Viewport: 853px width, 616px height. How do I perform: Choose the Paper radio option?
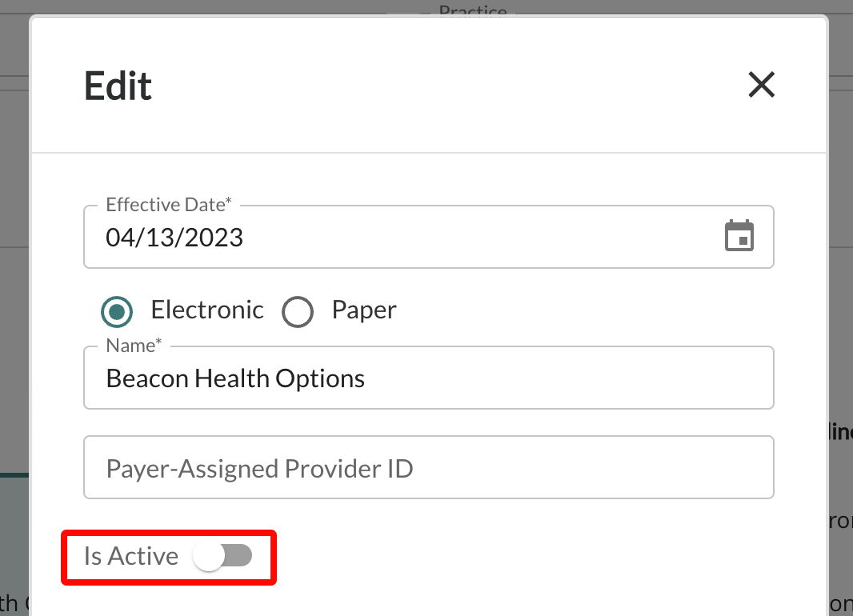pos(297,311)
